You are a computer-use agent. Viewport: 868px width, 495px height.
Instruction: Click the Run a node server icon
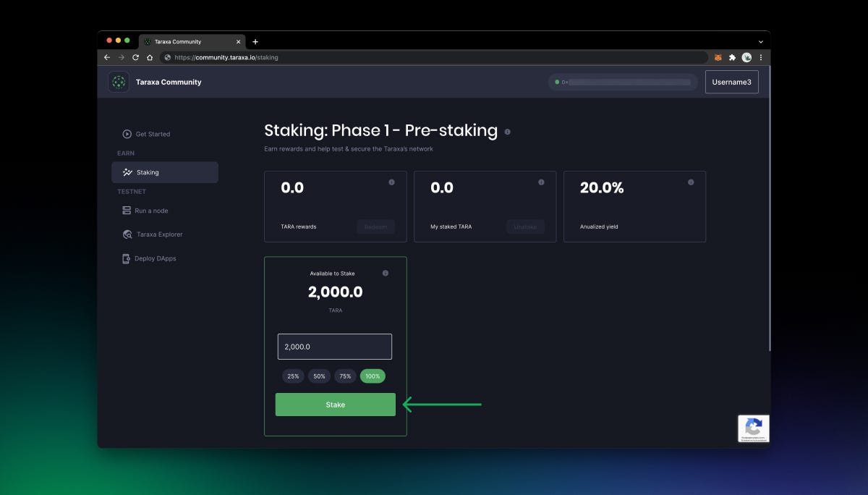[127, 211]
